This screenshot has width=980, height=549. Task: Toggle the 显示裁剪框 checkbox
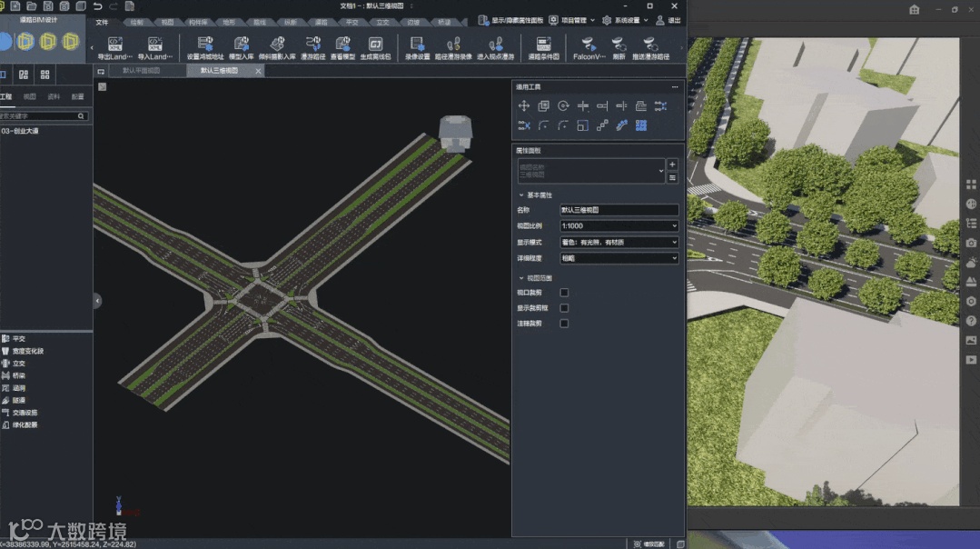564,308
